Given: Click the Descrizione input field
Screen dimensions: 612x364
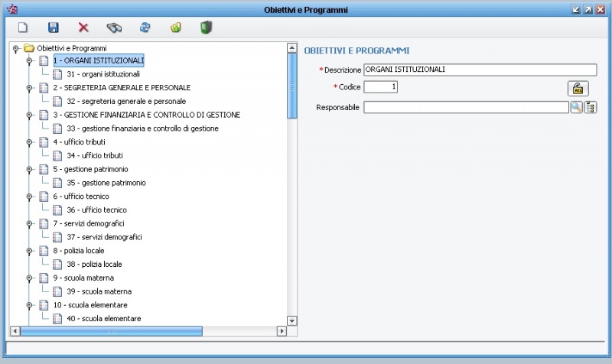Looking at the screenshot, I should 480,70.
